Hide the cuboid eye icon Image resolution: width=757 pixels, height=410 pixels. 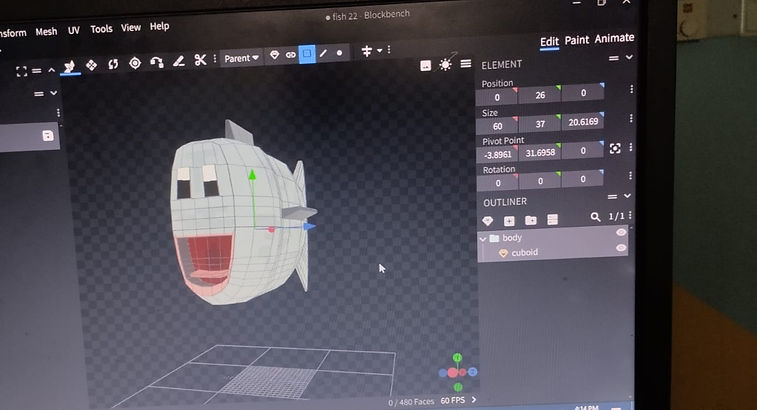[621, 248]
